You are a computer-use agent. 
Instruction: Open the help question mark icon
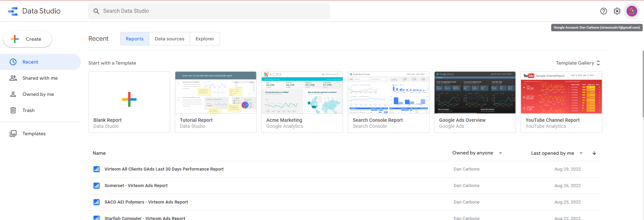(603, 11)
